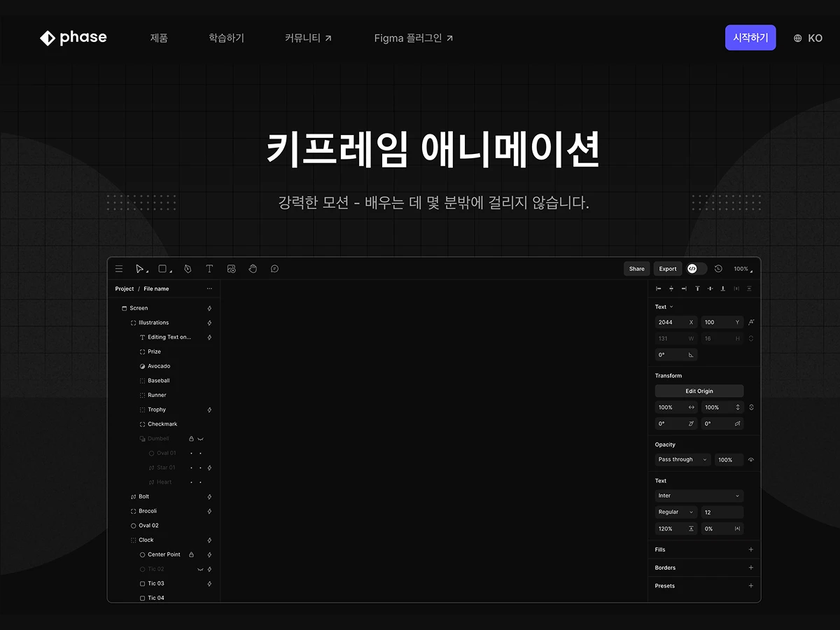This screenshot has height=630, width=840.
Task: Toggle the width-height constrain lock
Action: coord(751,339)
